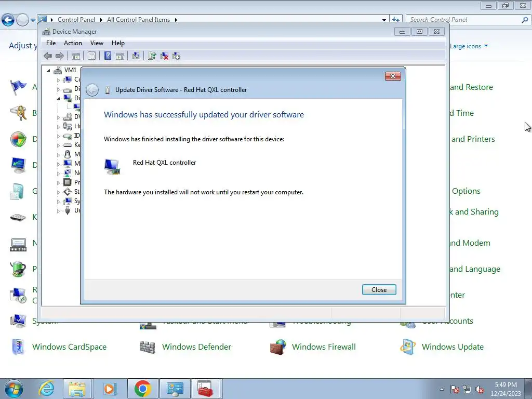
Task: Open the View menu in Device Manager
Action: coord(97,43)
